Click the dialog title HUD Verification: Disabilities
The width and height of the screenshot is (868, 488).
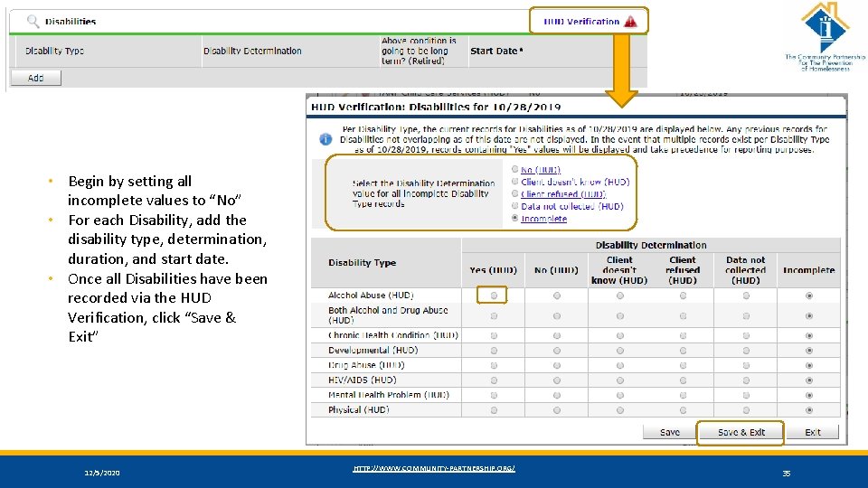pyautogui.click(x=436, y=107)
